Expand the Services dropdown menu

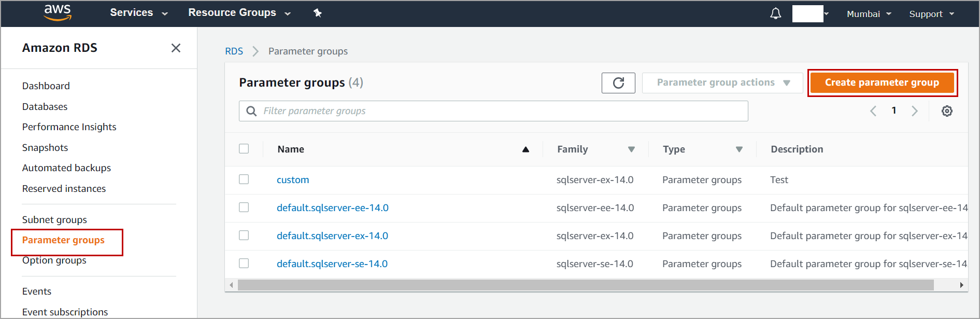139,13
